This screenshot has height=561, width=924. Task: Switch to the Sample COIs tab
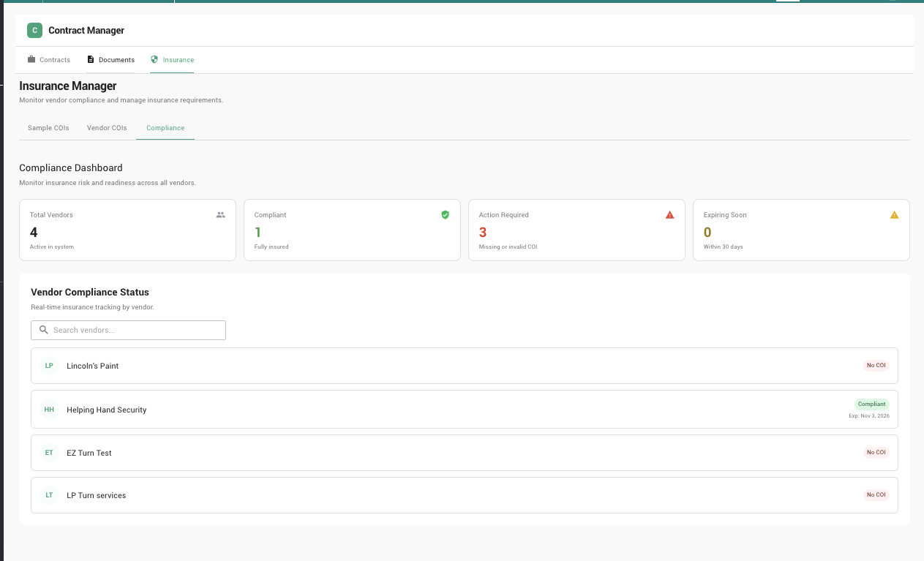click(48, 128)
